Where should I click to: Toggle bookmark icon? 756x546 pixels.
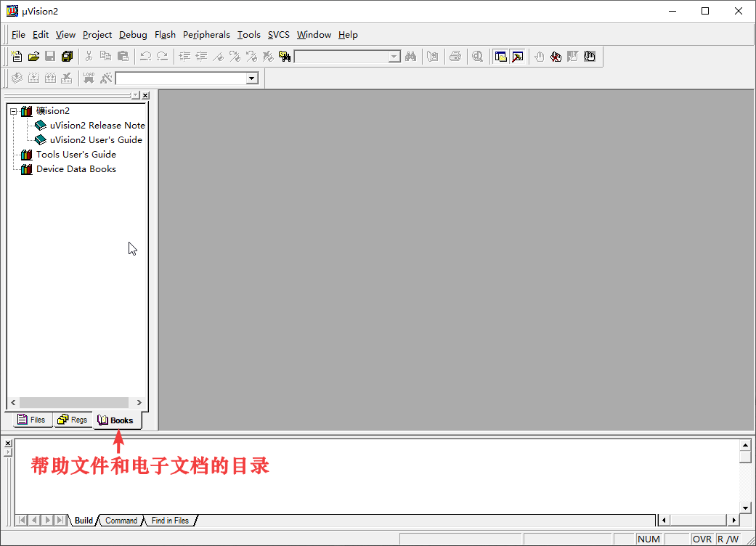coord(218,57)
